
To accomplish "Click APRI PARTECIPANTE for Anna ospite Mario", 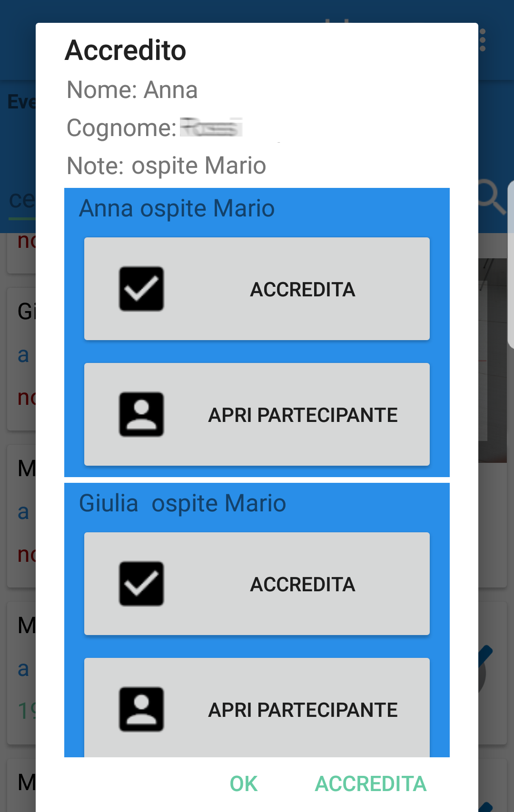I will coord(257,414).
